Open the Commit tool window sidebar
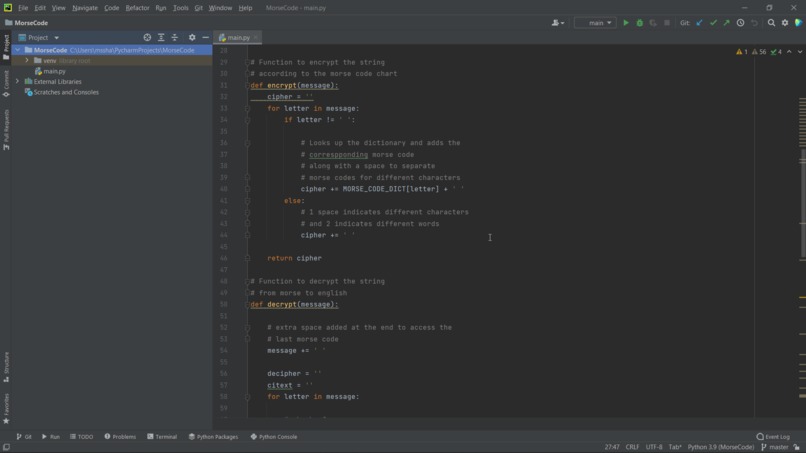Viewport: 806px width, 453px height. 6,83
